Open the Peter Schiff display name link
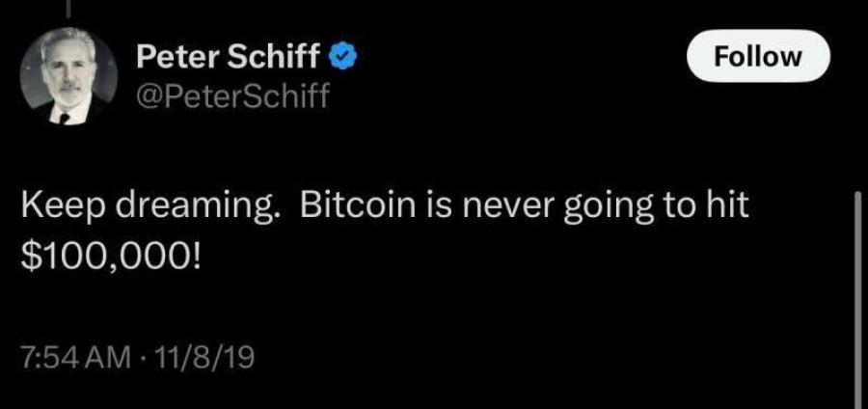Screen dimensions: 868x409 228,57
